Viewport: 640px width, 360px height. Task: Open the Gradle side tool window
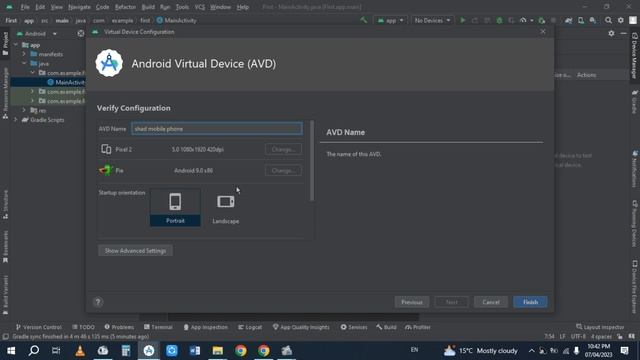pos(634,102)
